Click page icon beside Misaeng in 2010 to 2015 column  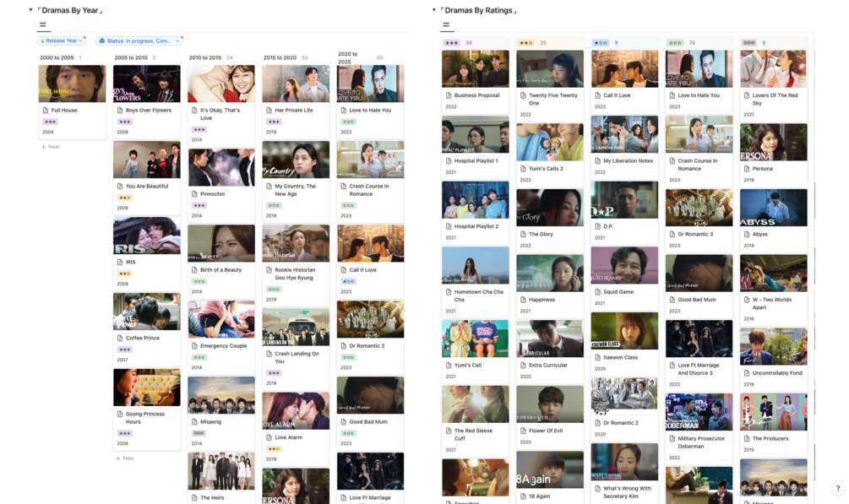click(x=195, y=422)
